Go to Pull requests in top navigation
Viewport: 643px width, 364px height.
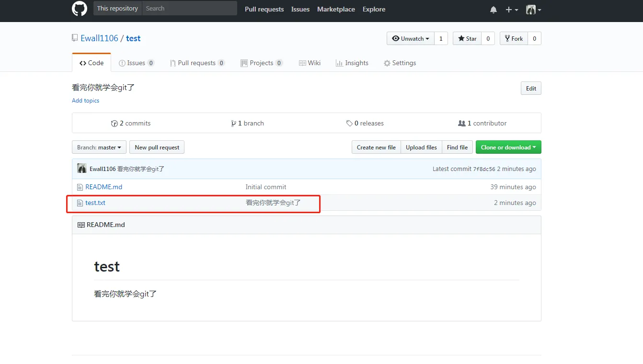[x=264, y=9]
